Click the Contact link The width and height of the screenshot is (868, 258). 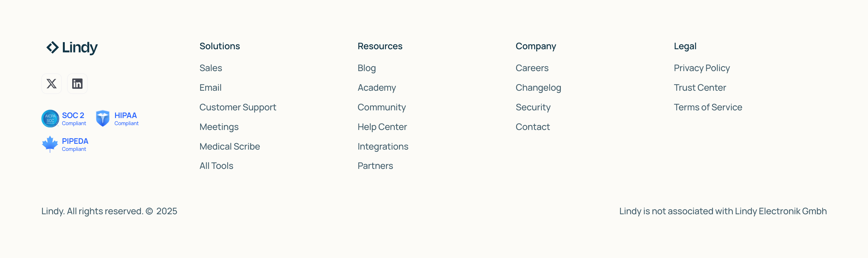point(532,127)
